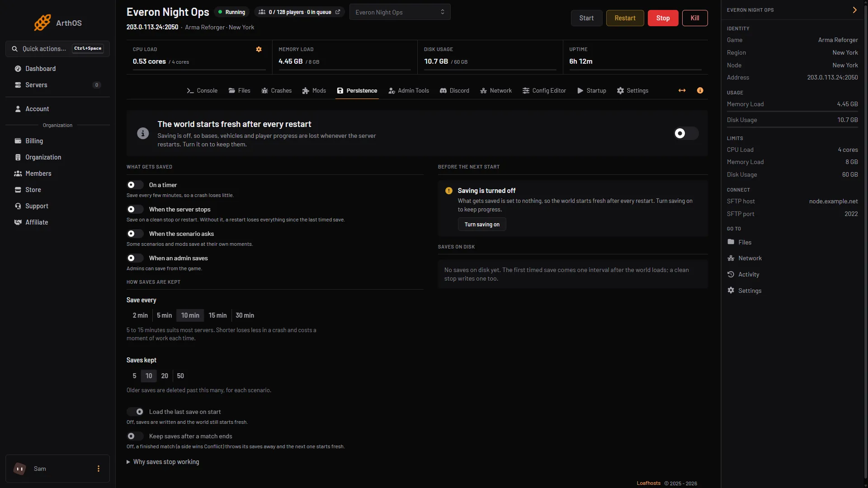Click the orange info icon beside tabs
The height and width of the screenshot is (488, 868).
(x=700, y=90)
